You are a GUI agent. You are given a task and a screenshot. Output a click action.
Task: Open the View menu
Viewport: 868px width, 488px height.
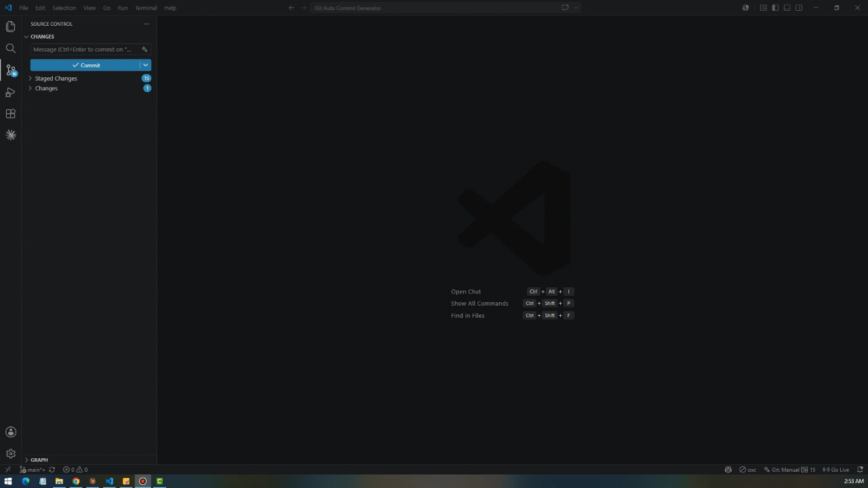pyautogui.click(x=90, y=8)
